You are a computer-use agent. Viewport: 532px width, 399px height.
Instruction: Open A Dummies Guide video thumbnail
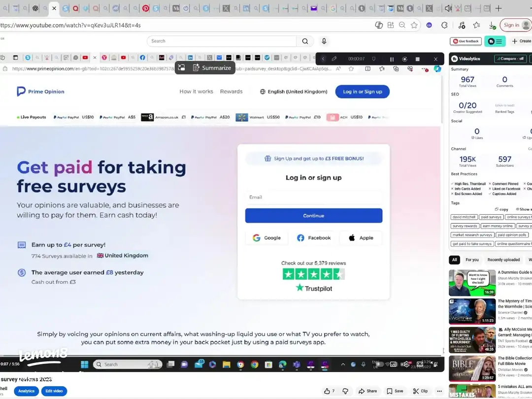(x=472, y=283)
